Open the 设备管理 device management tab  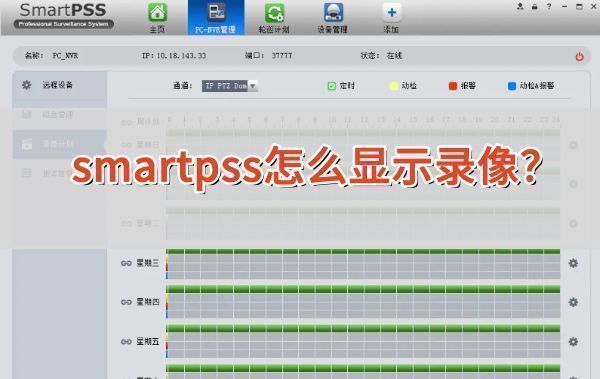click(333, 18)
